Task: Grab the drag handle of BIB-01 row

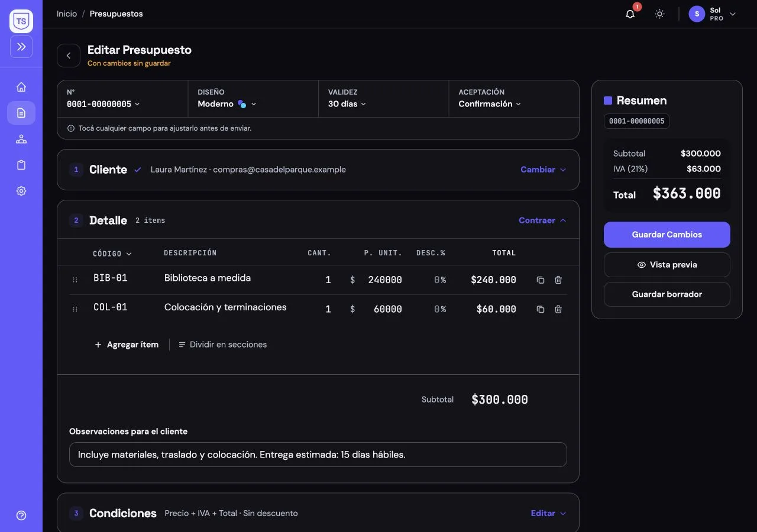Action: (75, 280)
